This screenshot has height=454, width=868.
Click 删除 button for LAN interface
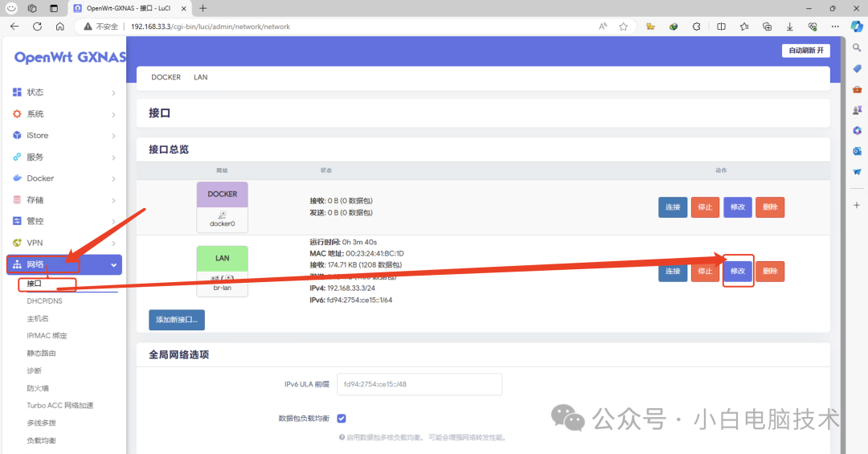(770, 272)
